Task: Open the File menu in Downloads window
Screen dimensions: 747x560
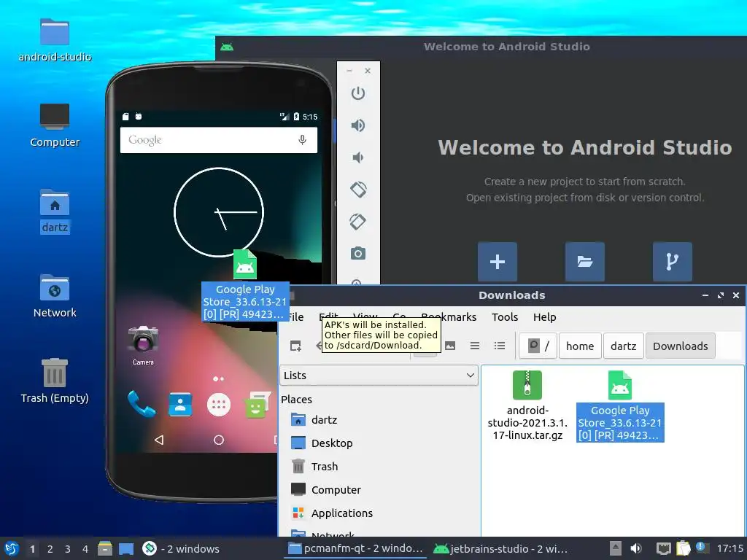Action: click(295, 317)
